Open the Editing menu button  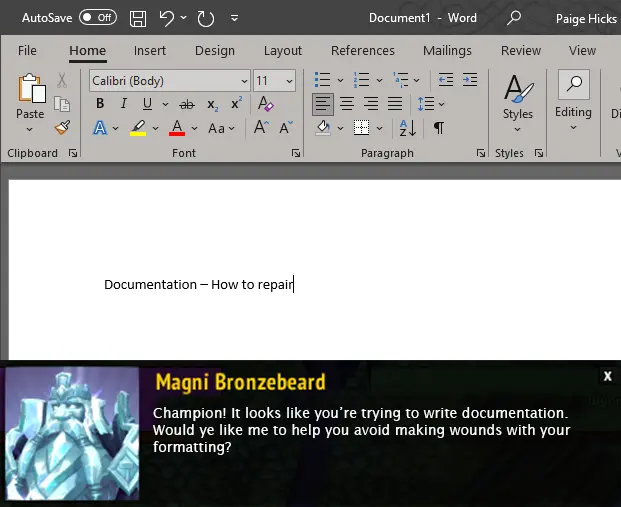click(x=573, y=101)
